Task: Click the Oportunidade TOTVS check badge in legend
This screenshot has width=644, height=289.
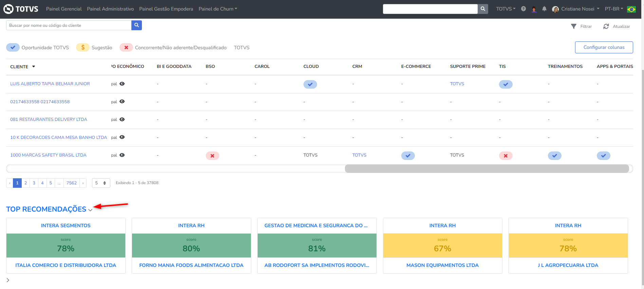Action: coord(13,48)
